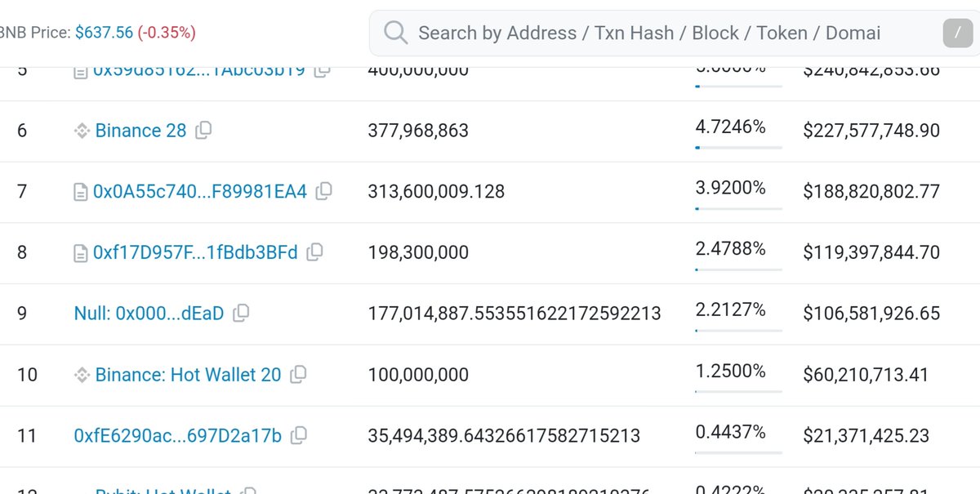
Task: Click the file icon beside 0xf17D957F...1fBdb3BFd
Action: pyautogui.click(x=80, y=252)
